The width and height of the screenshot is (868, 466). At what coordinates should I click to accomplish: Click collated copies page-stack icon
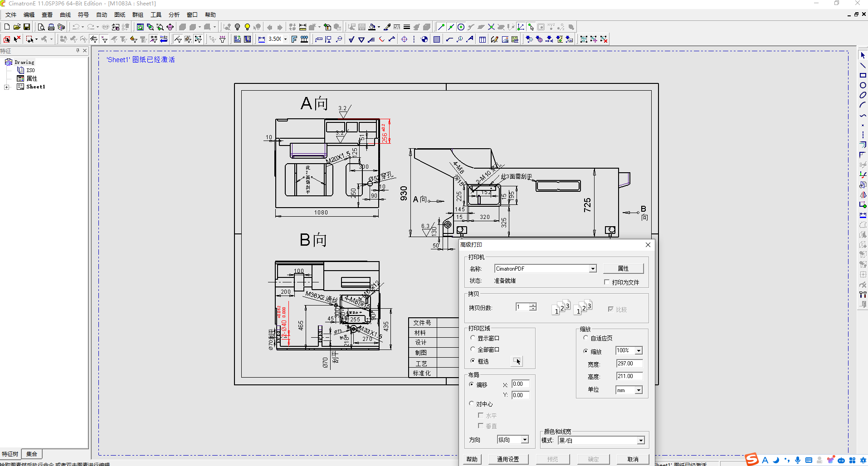pyautogui.click(x=561, y=307)
